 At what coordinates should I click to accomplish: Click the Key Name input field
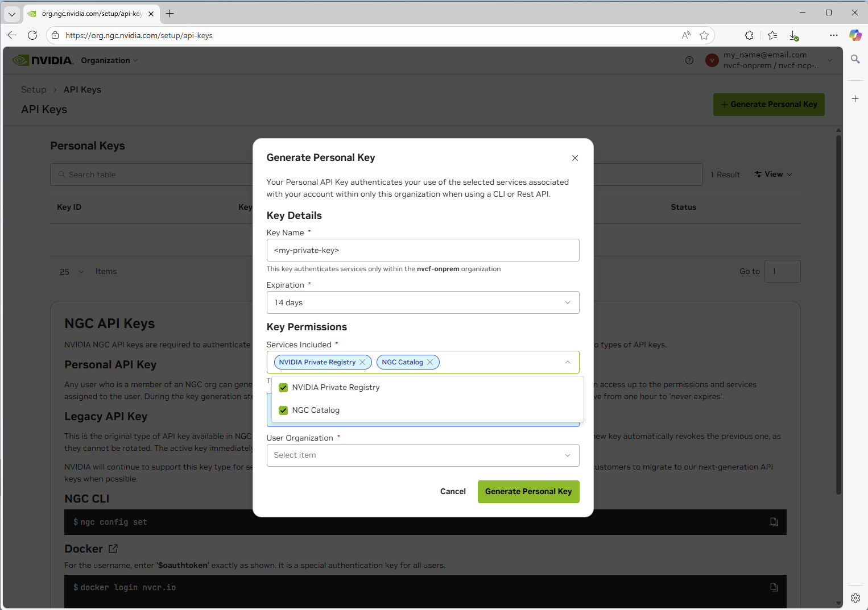(x=423, y=250)
